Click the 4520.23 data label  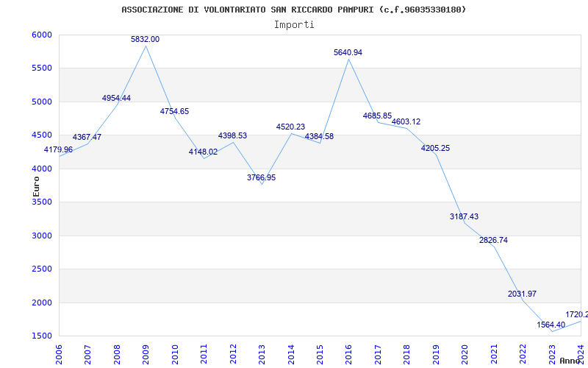click(x=290, y=127)
